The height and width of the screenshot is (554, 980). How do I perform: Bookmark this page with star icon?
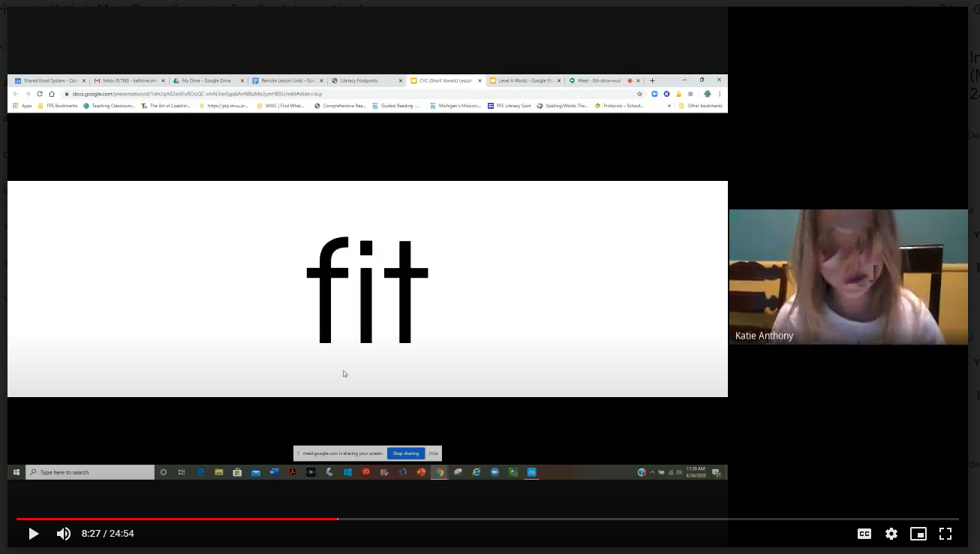(639, 94)
